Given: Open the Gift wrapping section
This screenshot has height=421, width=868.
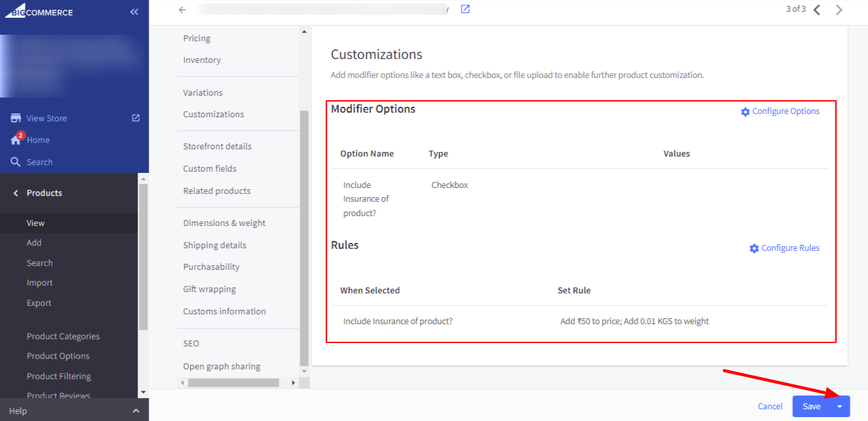Looking at the screenshot, I should (209, 289).
